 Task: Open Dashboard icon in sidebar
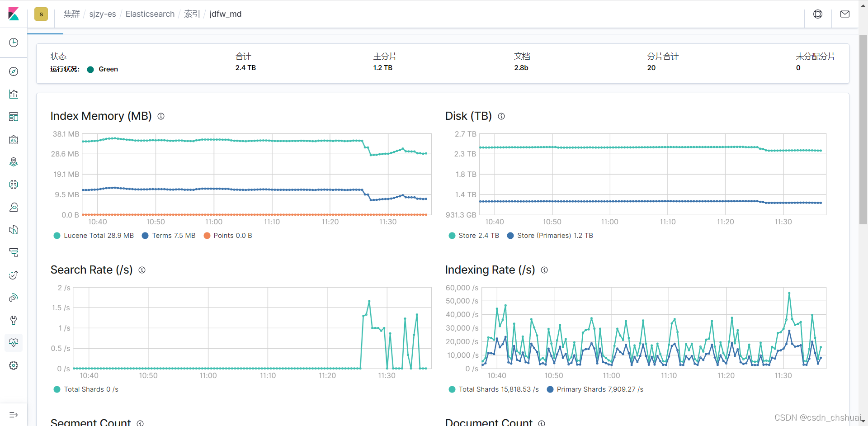click(x=14, y=117)
